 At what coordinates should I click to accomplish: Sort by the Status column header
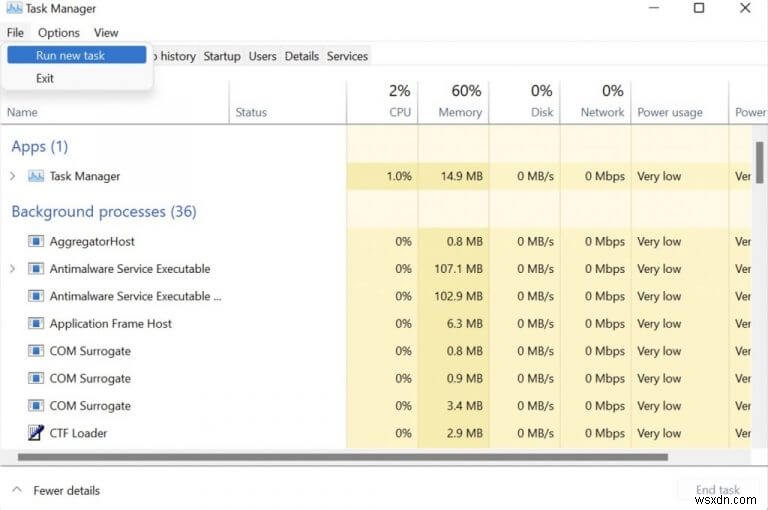[251, 112]
